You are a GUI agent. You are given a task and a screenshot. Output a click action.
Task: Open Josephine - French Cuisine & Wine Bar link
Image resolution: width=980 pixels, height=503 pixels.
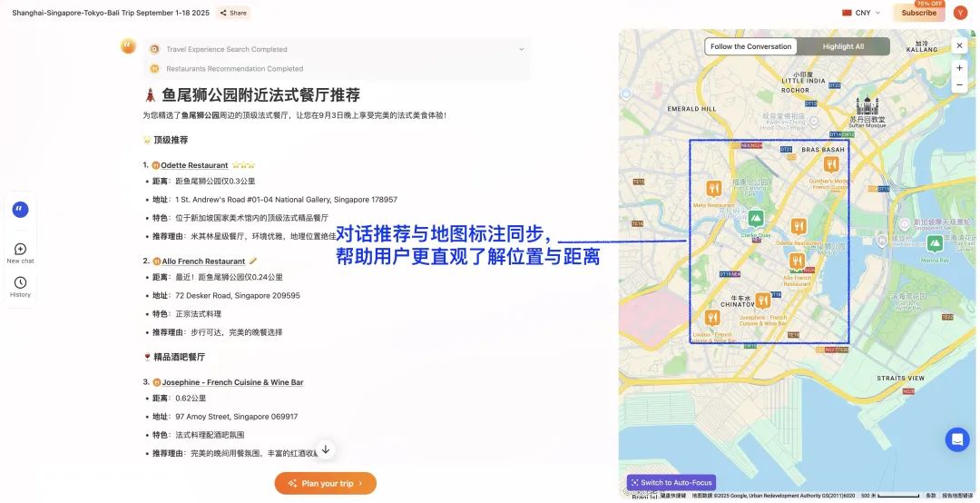coord(232,382)
